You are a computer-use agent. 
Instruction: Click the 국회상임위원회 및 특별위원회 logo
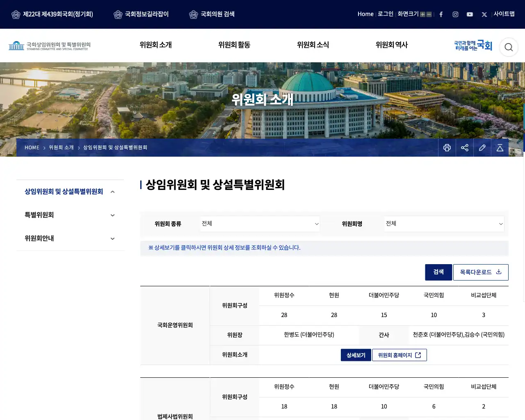[x=50, y=46]
